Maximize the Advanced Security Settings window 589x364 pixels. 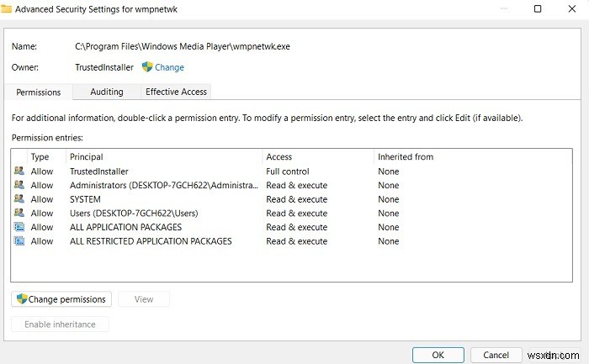click(x=538, y=8)
